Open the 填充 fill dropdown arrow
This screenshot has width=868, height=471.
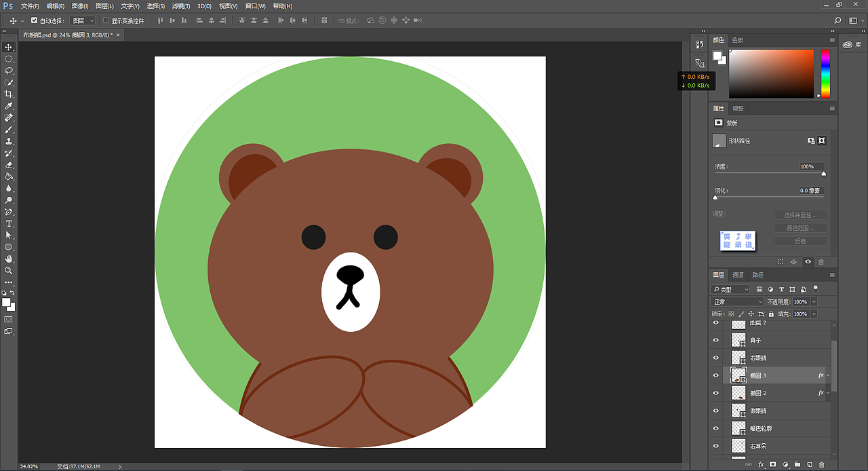click(814, 314)
